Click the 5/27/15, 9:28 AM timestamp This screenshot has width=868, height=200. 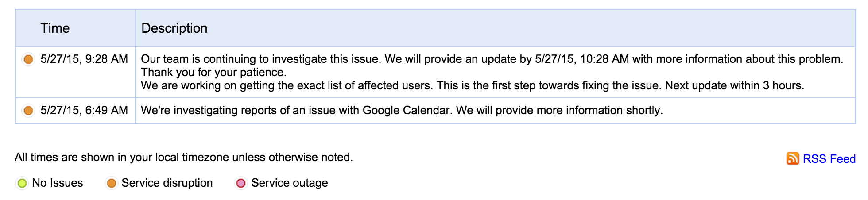click(x=84, y=59)
